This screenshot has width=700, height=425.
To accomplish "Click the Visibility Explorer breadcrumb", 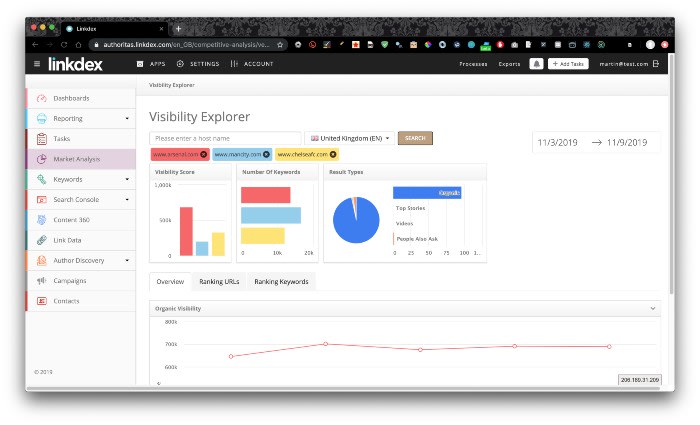I will (x=171, y=85).
